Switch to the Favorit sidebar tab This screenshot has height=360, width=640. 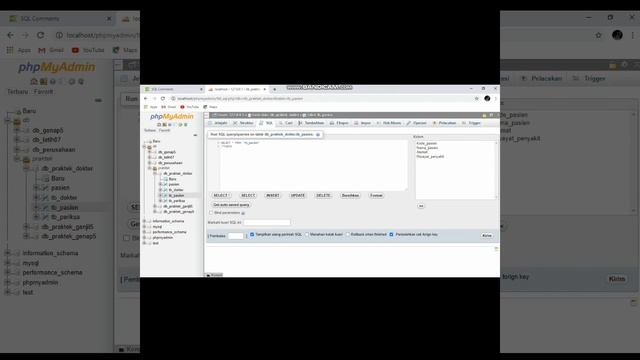click(x=164, y=131)
